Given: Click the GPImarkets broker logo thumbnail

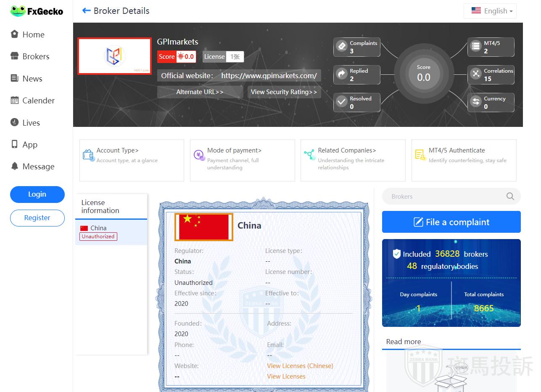Looking at the screenshot, I should pyautogui.click(x=114, y=56).
